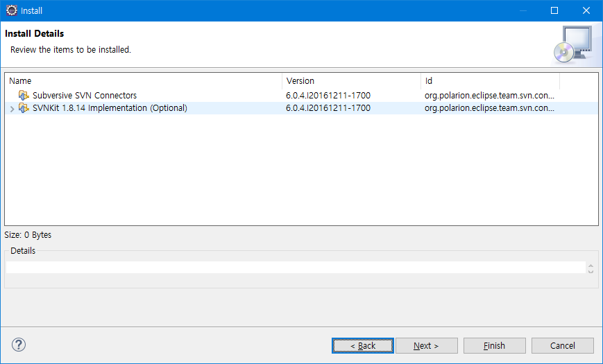Sort by the Version column header
Image resolution: width=603 pixels, height=364 pixels.
click(352, 80)
